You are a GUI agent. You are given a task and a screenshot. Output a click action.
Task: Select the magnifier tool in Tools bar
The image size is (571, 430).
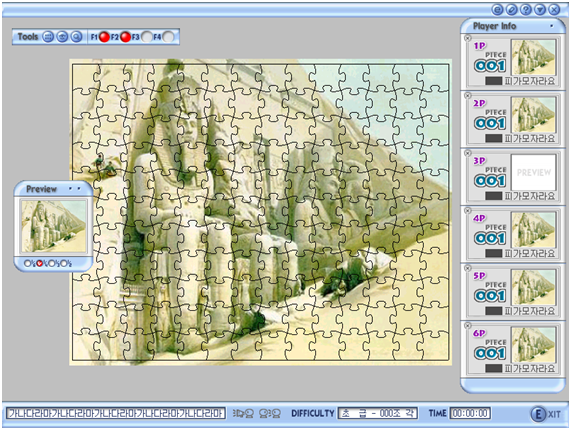(x=76, y=37)
